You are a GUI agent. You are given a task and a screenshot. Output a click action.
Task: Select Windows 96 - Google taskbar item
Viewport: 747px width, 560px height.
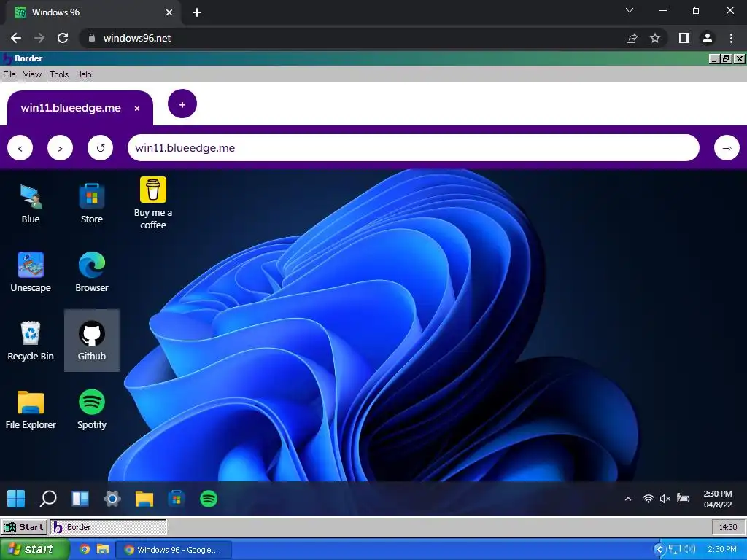[x=174, y=550]
